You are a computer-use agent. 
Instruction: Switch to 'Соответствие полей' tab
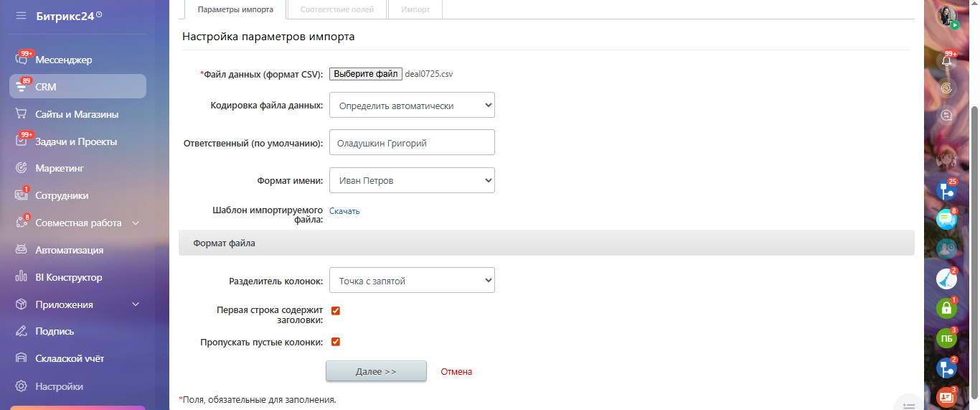tap(336, 9)
